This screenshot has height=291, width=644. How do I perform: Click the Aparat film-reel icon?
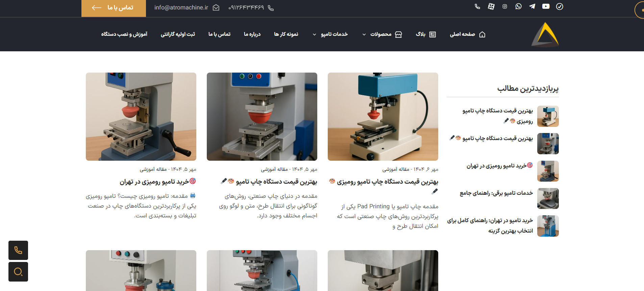coord(491,6)
